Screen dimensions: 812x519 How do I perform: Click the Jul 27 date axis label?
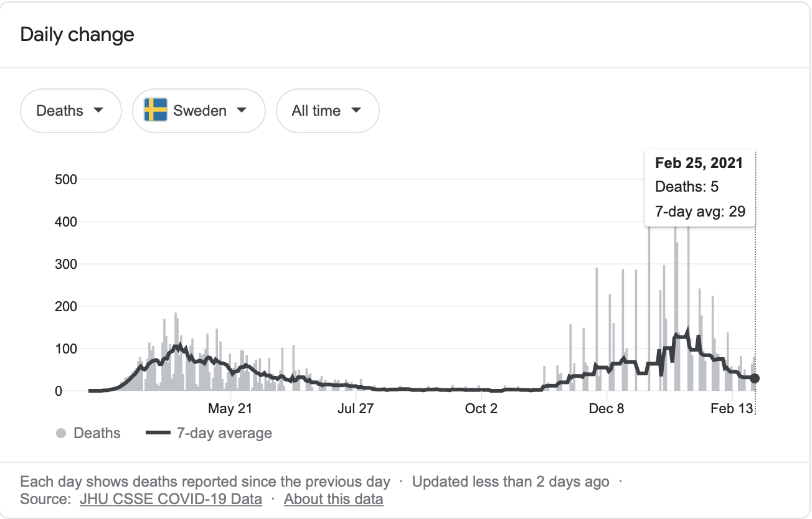tap(355, 409)
